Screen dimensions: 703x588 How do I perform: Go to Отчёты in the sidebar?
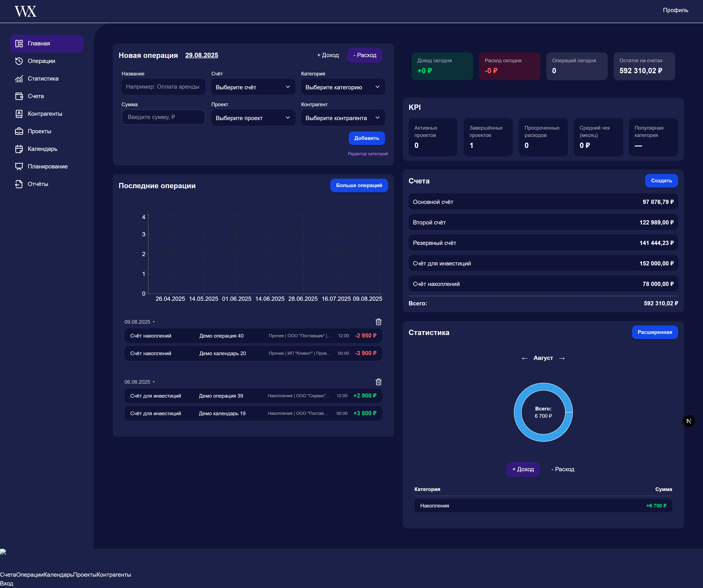pyautogui.click(x=38, y=184)
